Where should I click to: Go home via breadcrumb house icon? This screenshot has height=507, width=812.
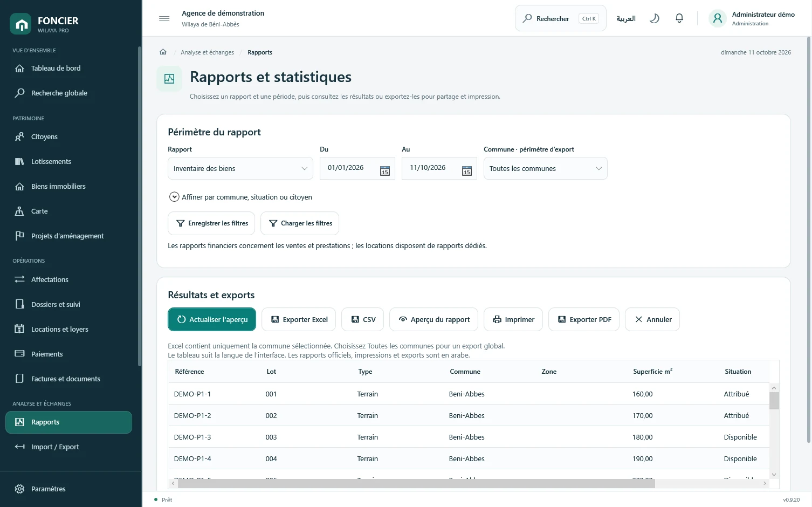pyautogui.click(x=163, y=52)
